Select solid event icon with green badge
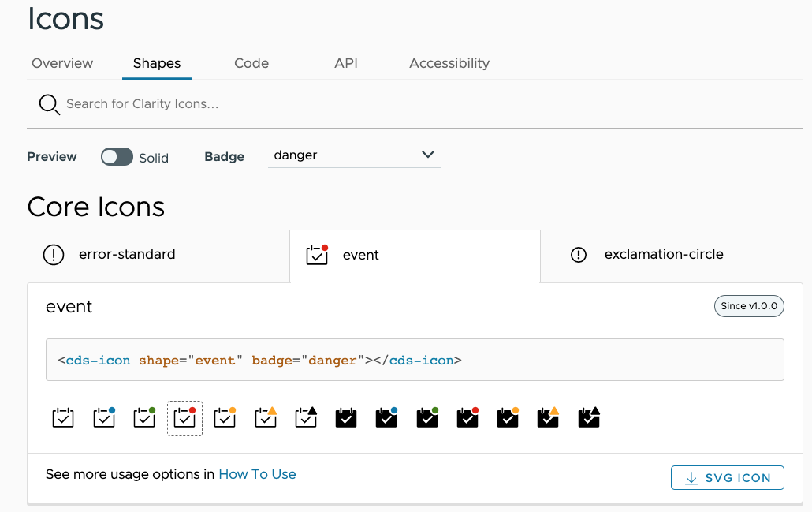The image size is (812, 512). click(x=427, y=417)
